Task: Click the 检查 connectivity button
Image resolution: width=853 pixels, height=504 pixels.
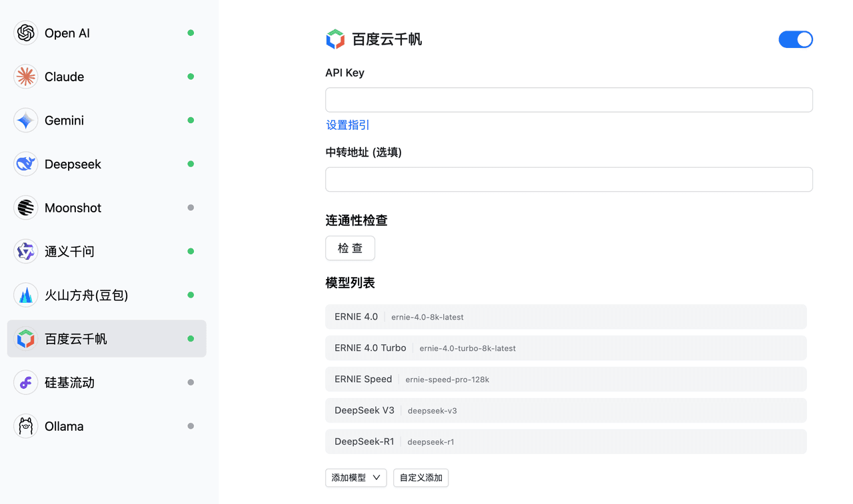Action: [x=350, y=248]
